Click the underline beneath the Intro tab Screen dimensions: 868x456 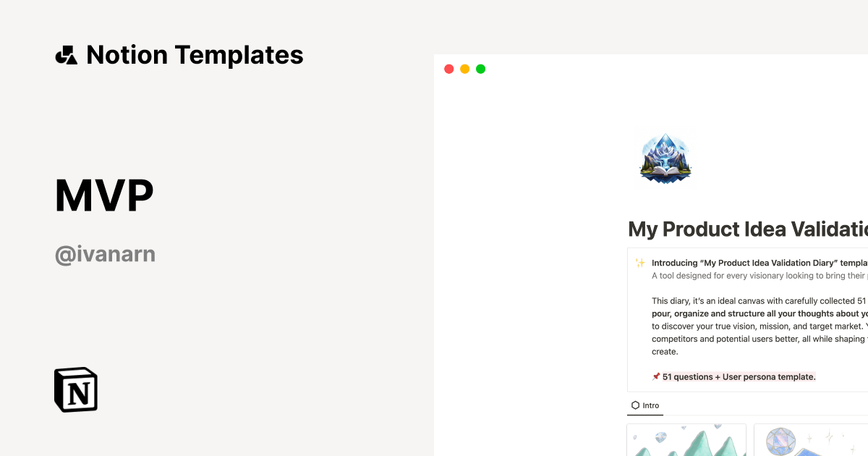click(x=645, y=416)
